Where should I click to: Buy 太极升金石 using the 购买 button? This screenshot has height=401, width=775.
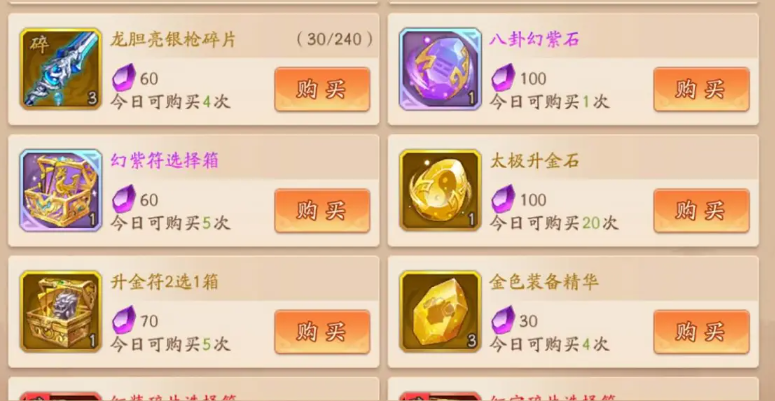pos(701,211)
